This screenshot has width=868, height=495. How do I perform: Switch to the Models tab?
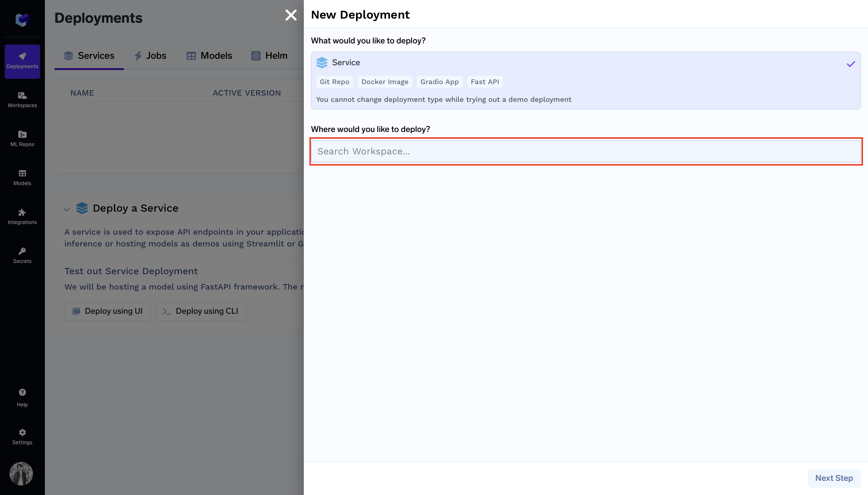209,56
